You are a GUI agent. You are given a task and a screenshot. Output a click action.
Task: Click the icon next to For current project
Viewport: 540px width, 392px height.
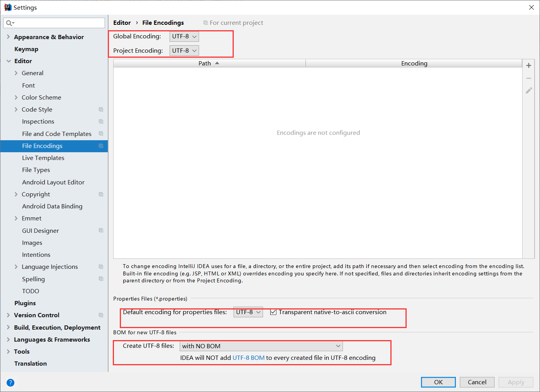click(x=206, y=23)
